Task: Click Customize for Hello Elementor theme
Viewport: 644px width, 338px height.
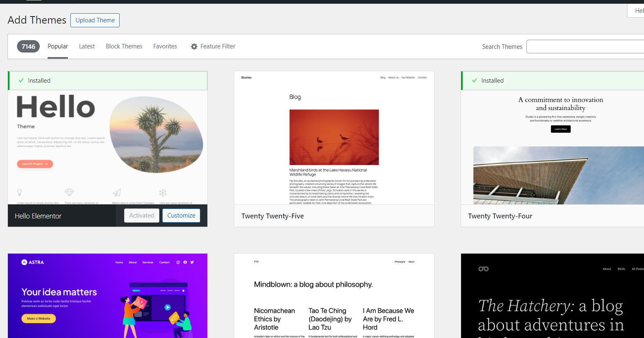Action: [x=181, y=216]
